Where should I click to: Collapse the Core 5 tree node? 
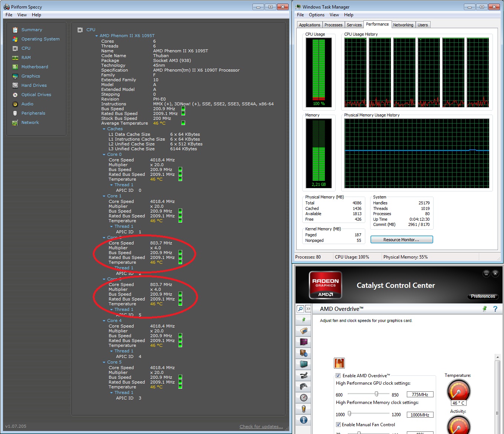coord(104,362)
